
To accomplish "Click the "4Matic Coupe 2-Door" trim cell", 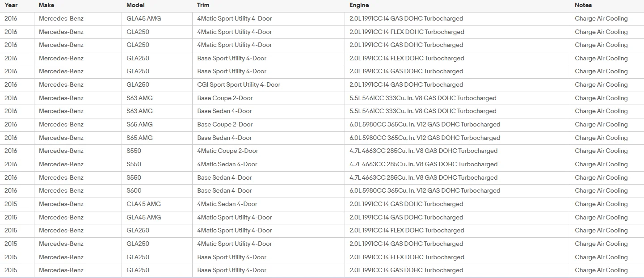I will 227,151.
